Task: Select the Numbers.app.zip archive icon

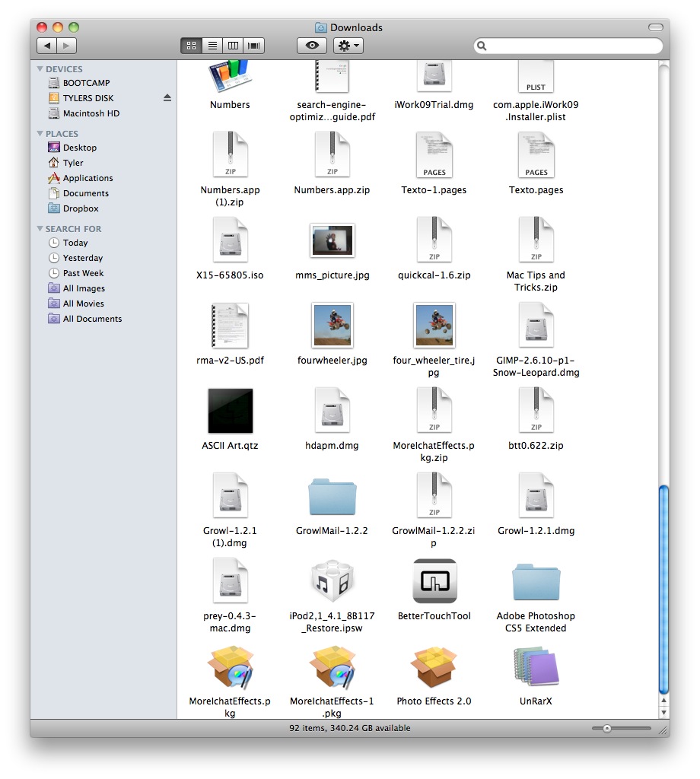Action: 332,154
